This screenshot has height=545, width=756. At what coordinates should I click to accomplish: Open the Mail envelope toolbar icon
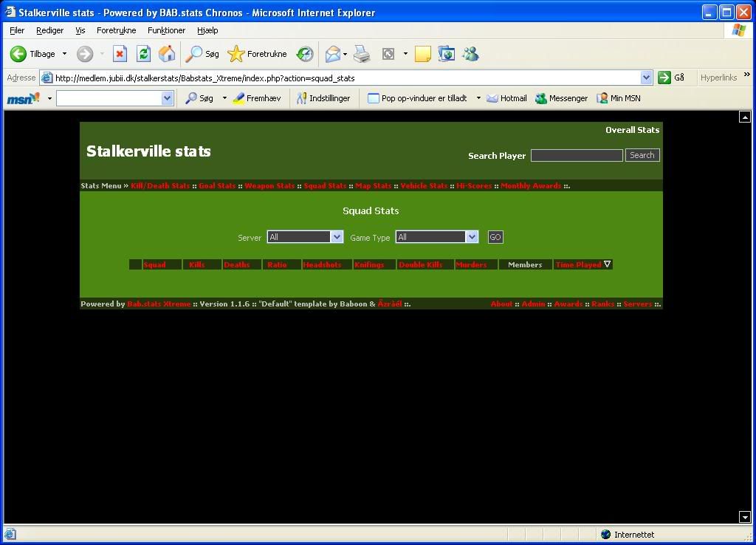click(333, 54)
